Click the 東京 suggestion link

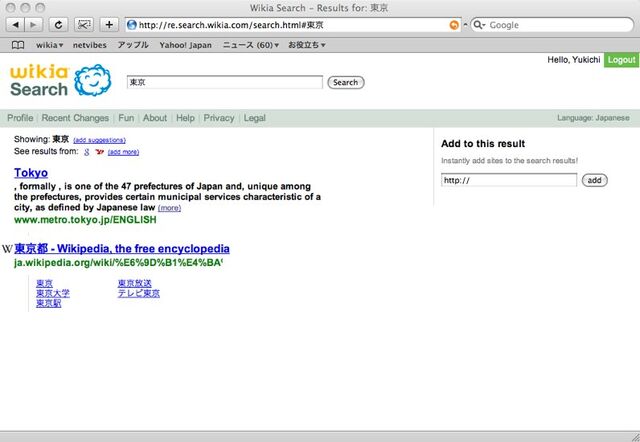[44, 283]
